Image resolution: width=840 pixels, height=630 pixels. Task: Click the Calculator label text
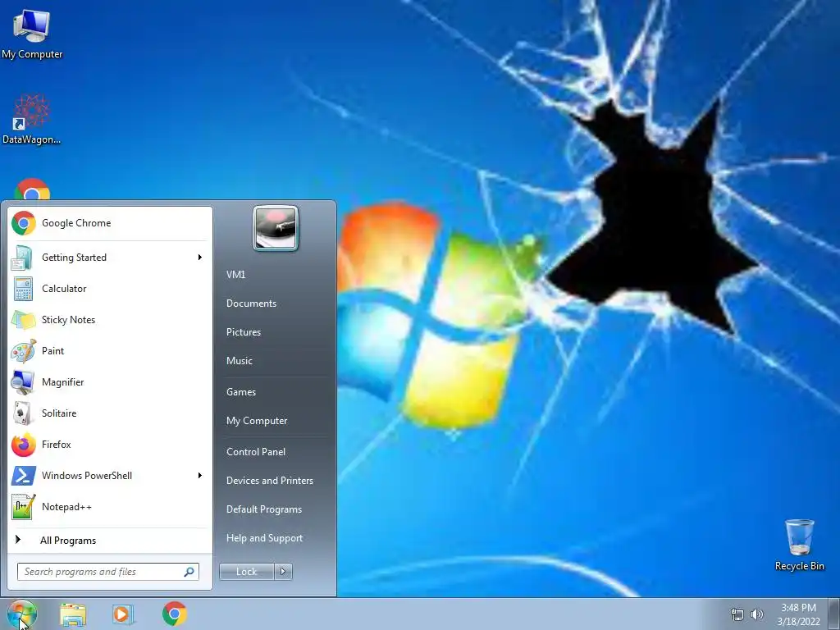64,289
